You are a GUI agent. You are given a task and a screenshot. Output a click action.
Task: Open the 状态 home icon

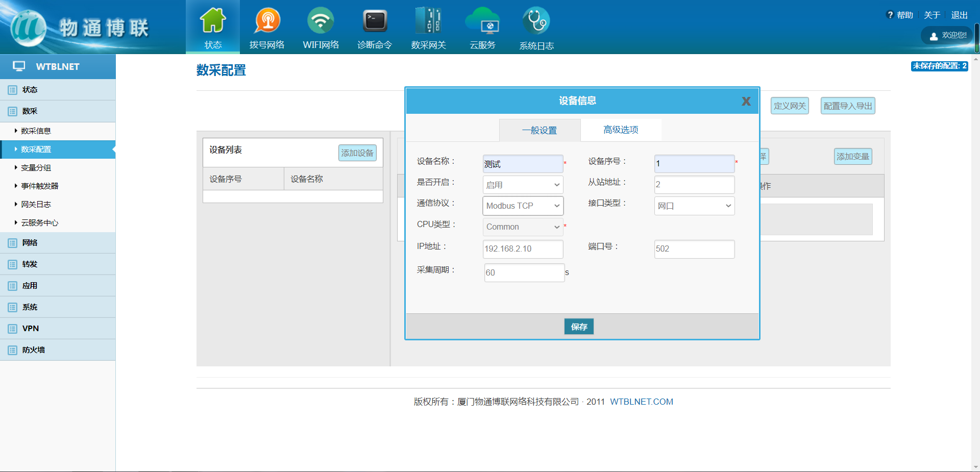click(x=213, y=20)
